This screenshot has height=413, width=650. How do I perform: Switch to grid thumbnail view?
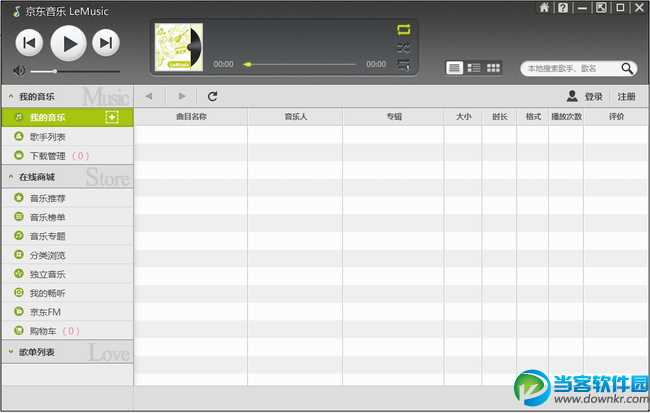[493, 68]
